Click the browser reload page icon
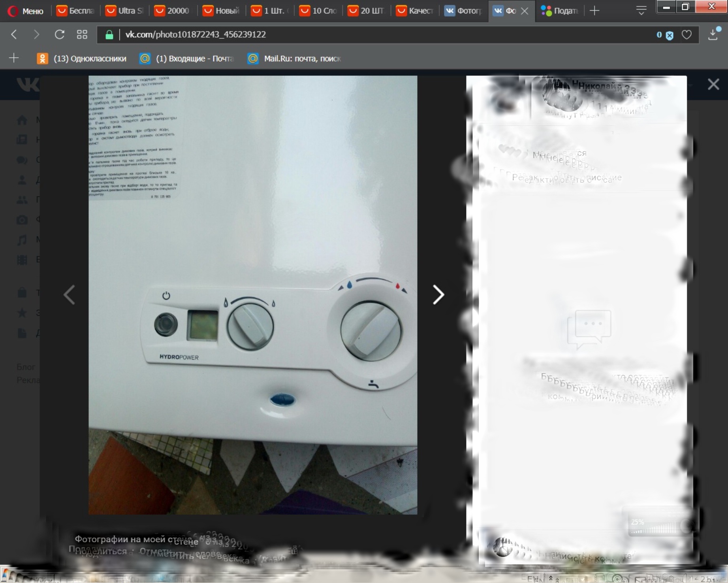The width and height of the screenshot is (728, 583). click(59, 35)
